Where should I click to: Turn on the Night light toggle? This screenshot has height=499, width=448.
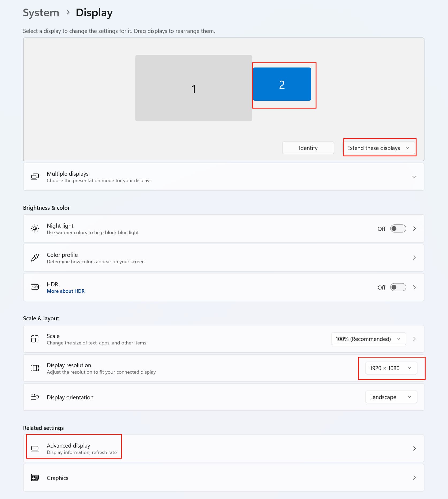398,228
